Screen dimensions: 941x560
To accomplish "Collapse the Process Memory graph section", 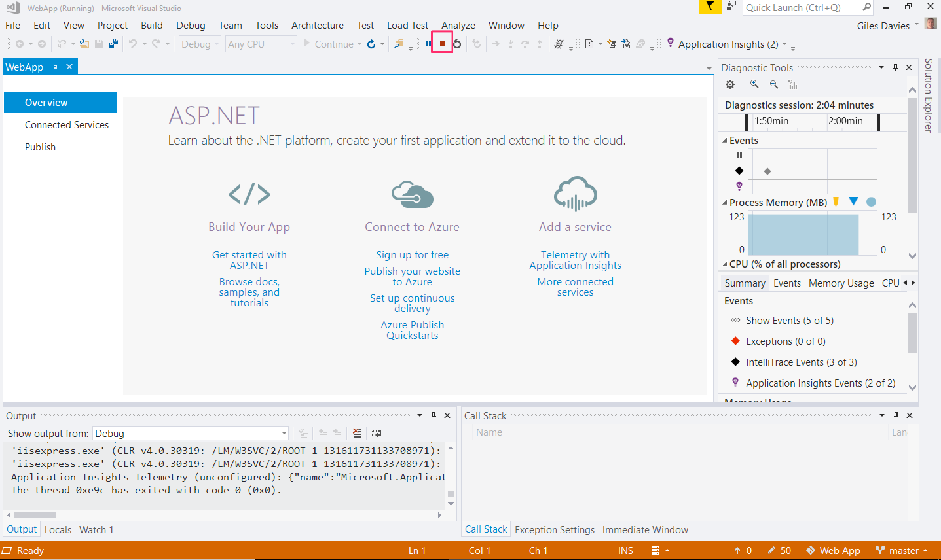I will 725,203.
